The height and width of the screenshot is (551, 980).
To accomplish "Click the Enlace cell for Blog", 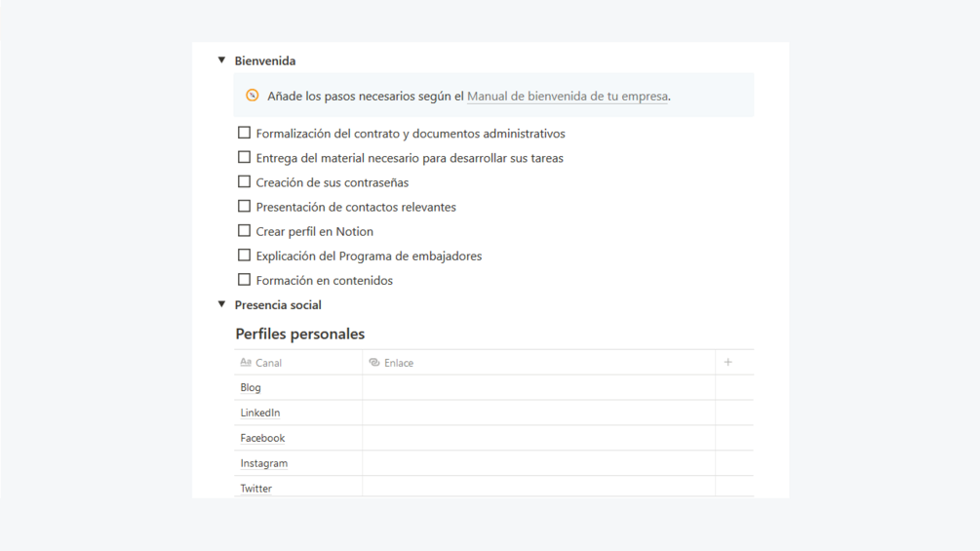I will (x=538, y=387).
